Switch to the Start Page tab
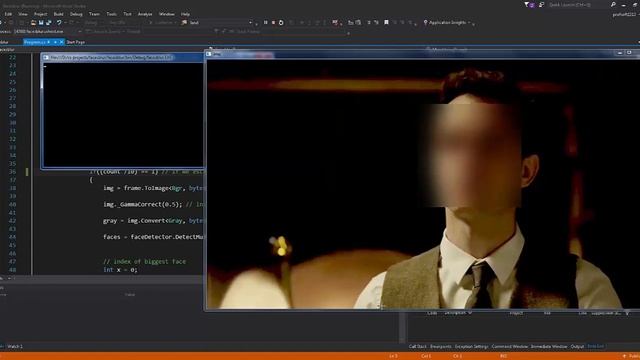Screen dimensions: 640x360 tap(76, 42)
